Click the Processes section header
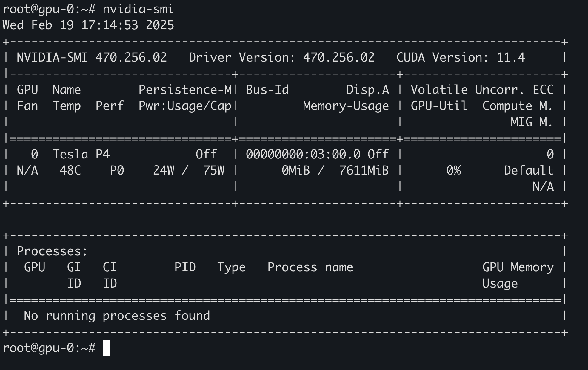 (51, 251)
